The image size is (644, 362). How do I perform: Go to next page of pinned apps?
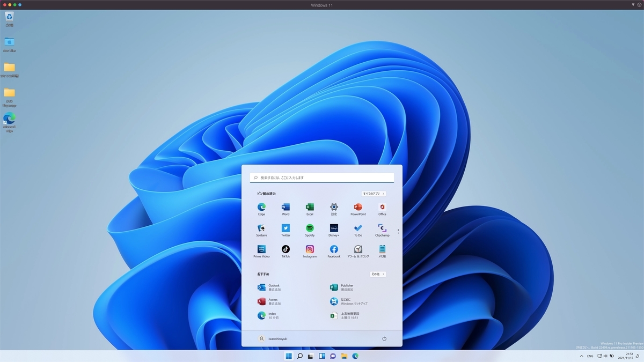tap(398, 233)
